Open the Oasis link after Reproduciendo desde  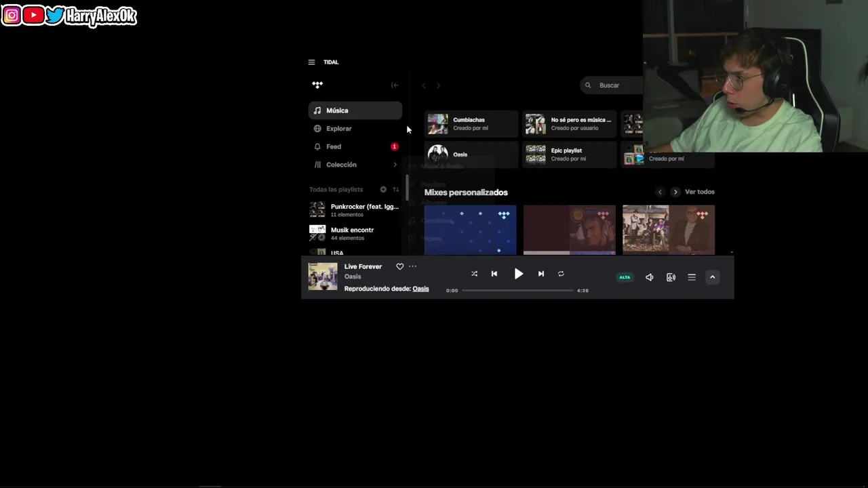[x=421, y=289]
